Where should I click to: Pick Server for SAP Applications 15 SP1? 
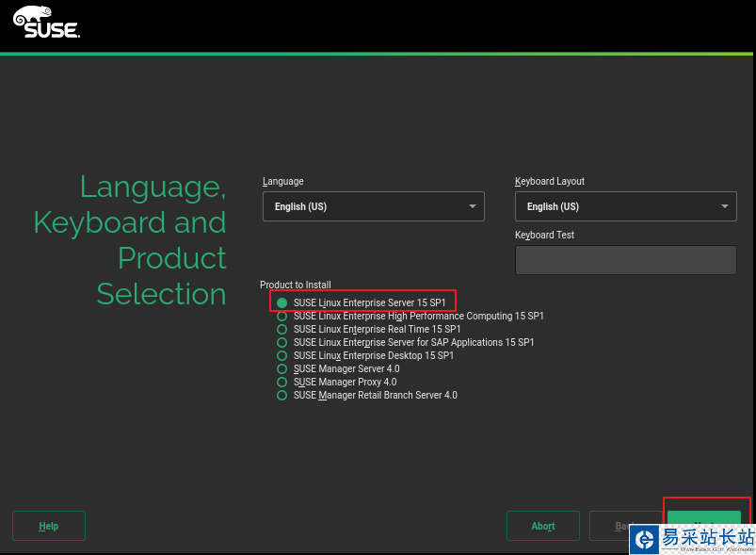click(406, 342)
